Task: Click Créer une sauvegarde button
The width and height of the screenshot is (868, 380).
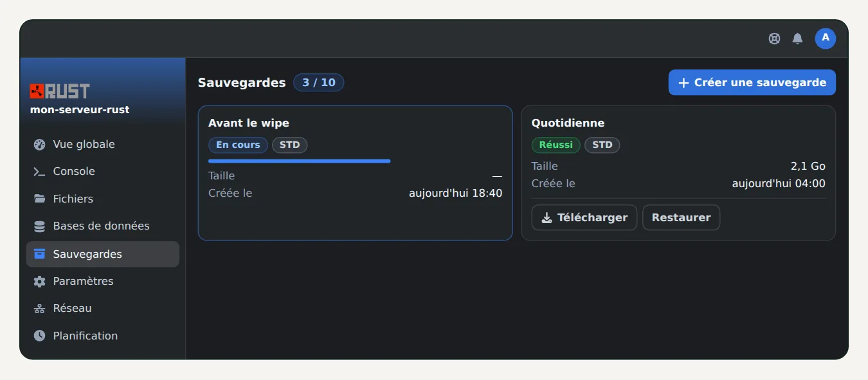Action: click(752, 82)
